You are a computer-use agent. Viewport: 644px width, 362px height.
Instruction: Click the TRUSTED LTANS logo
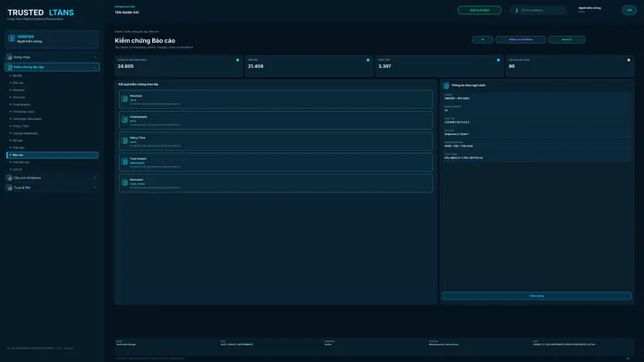40,13
